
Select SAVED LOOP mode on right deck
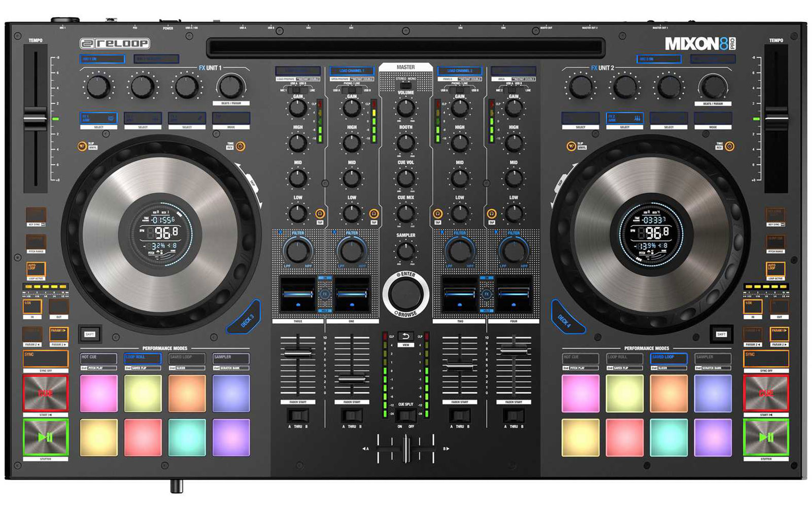(668, 358)
